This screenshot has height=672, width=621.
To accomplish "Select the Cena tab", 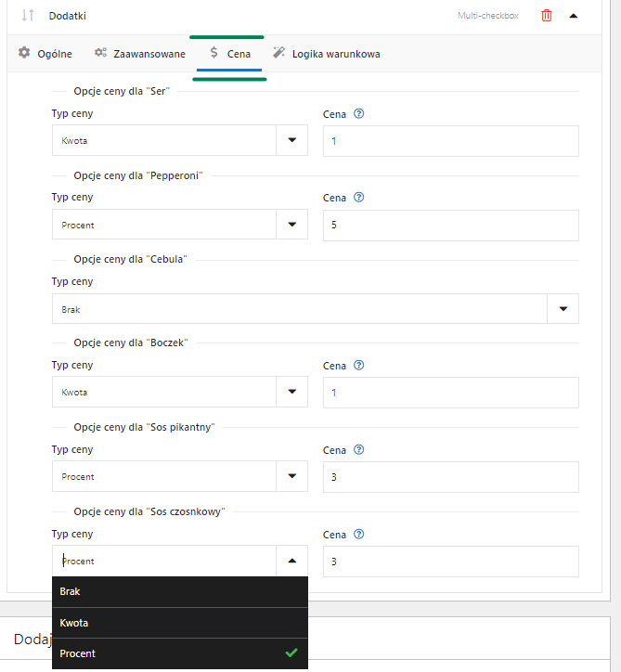I will 229,54.
